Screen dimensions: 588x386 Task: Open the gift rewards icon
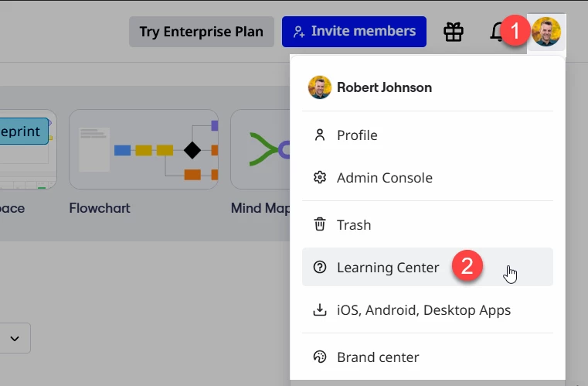coord(454,32)
